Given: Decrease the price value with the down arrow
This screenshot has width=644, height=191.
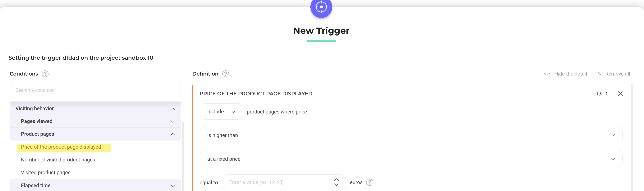Looking at the screenshot, I should coord(336,185).
